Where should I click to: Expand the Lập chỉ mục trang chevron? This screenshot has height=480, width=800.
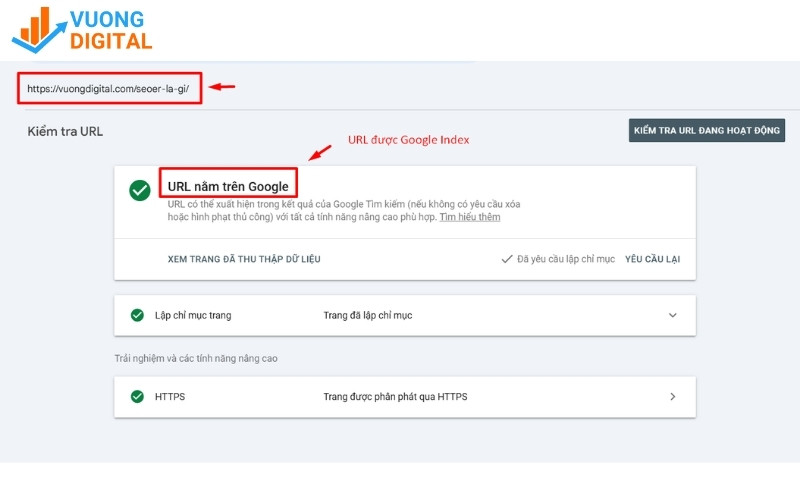[672, 315]
